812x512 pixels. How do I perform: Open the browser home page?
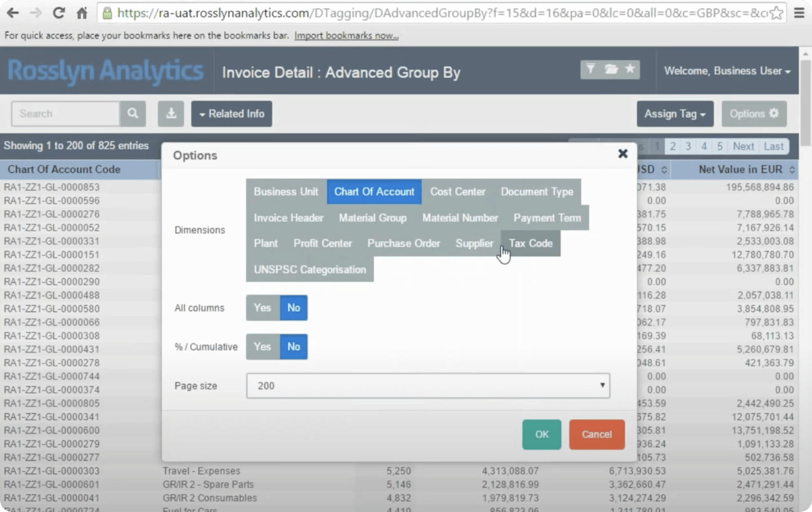pos(82,13)
